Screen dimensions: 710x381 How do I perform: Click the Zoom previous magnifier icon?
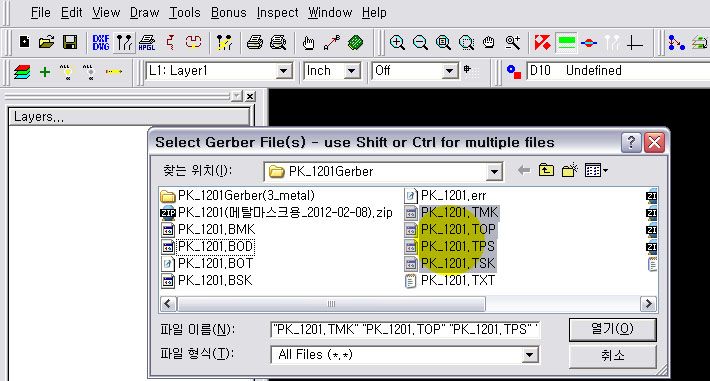pos(513,43)
